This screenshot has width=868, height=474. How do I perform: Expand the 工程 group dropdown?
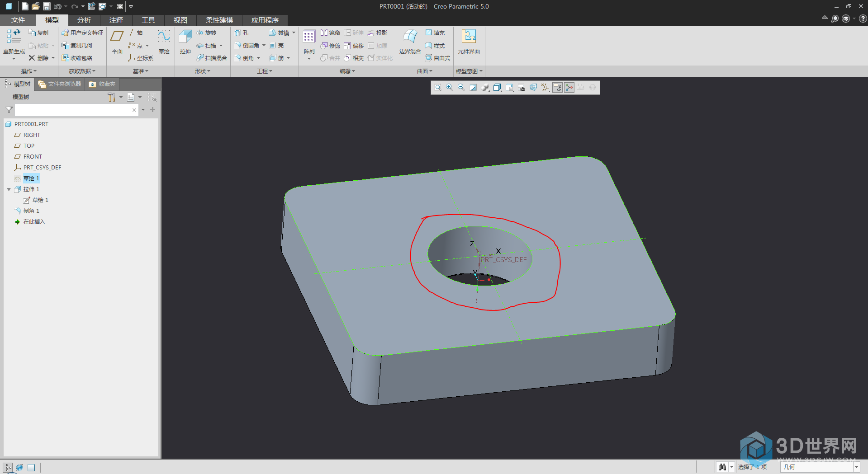click(x=265, y=71)
